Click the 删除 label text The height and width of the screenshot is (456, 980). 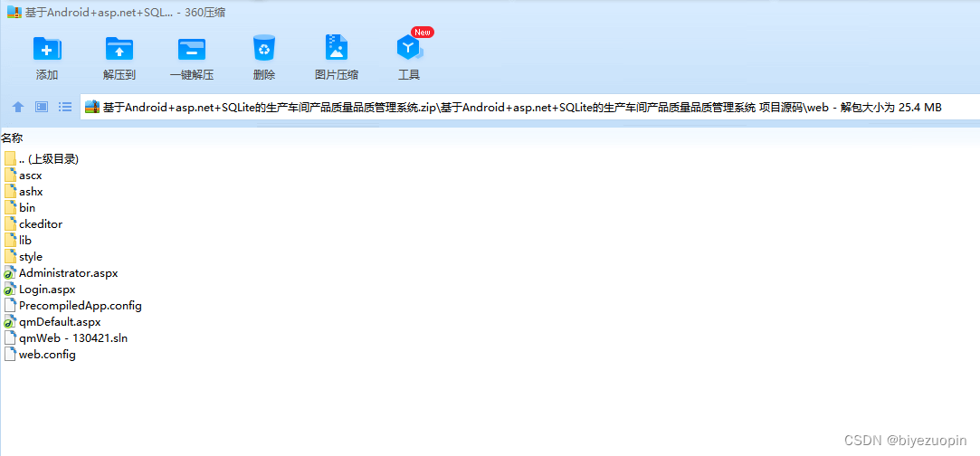point(264,75)
